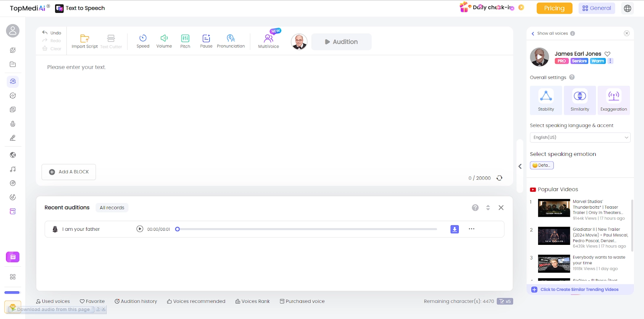644x319 pixels.
Task: Open the English(US) language dropdown
Action: (x=580, y=137)
